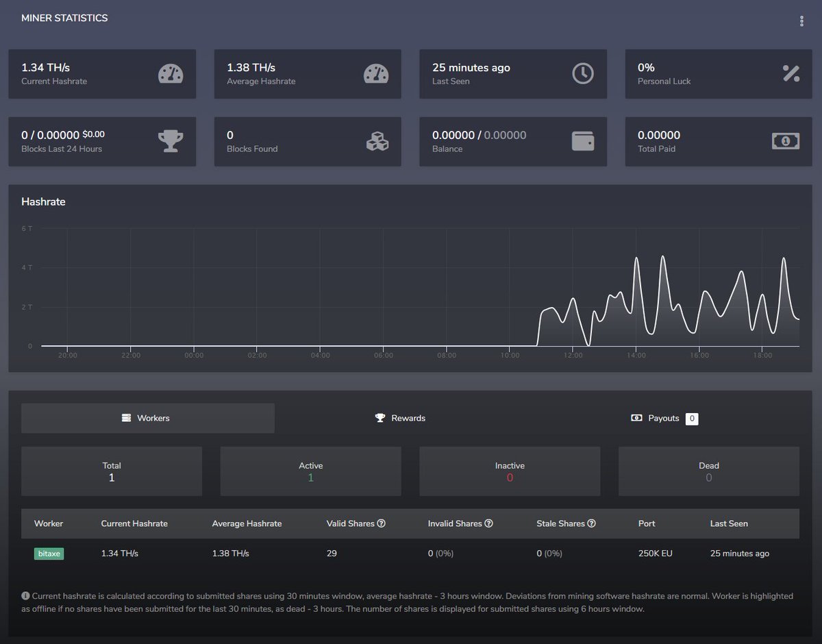Click the bitaxe row's 1.34 TH/s cell
Viewport: 822px width, 644px height.
119,553
